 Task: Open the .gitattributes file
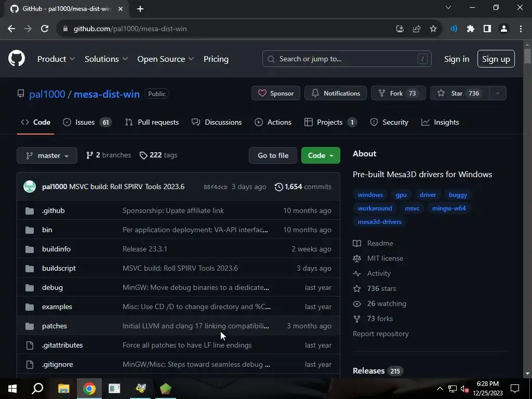(x=62, y=345)
